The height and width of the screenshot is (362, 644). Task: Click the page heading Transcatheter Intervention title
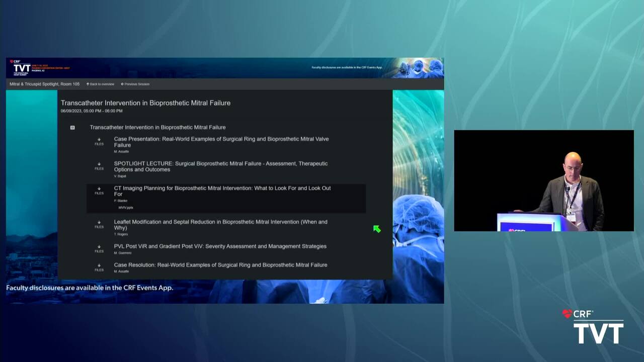pos(146,103)
